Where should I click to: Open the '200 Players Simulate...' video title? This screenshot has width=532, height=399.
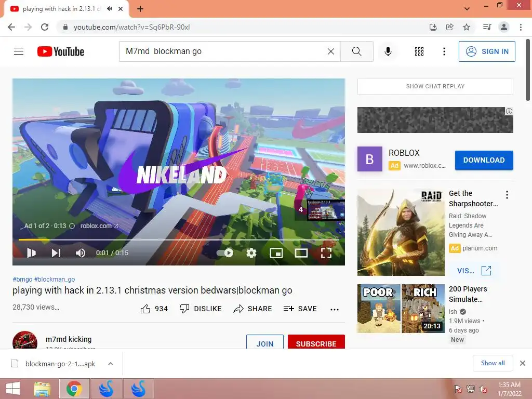click(468, 294)
